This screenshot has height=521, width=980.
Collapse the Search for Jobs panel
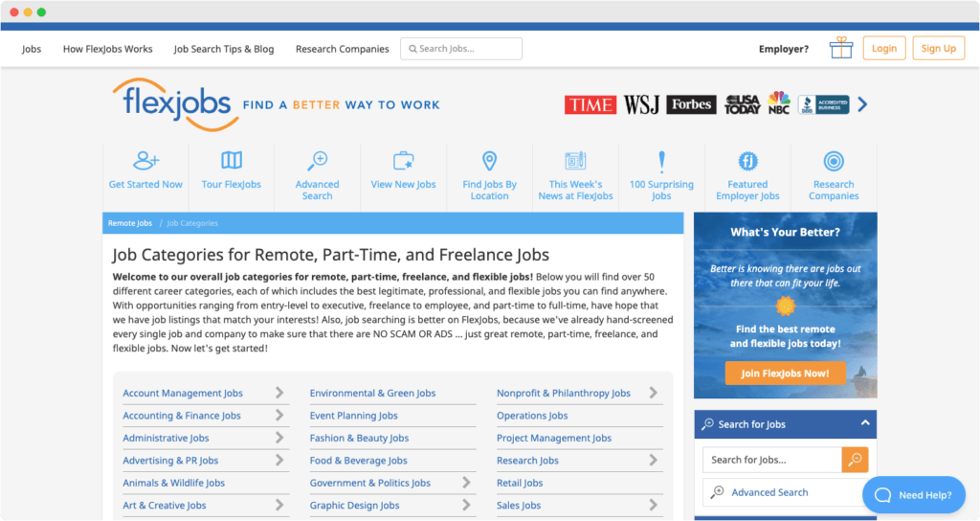(865, 423)
